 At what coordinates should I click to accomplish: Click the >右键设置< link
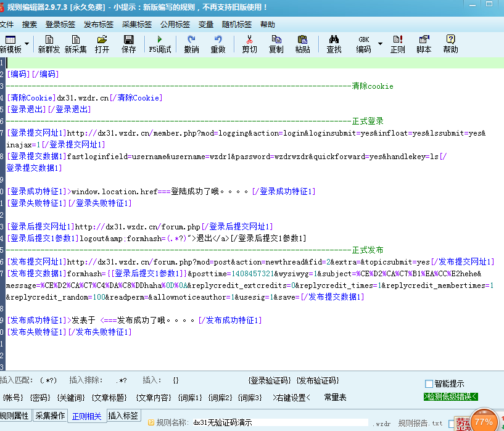[x=292, y=398]
